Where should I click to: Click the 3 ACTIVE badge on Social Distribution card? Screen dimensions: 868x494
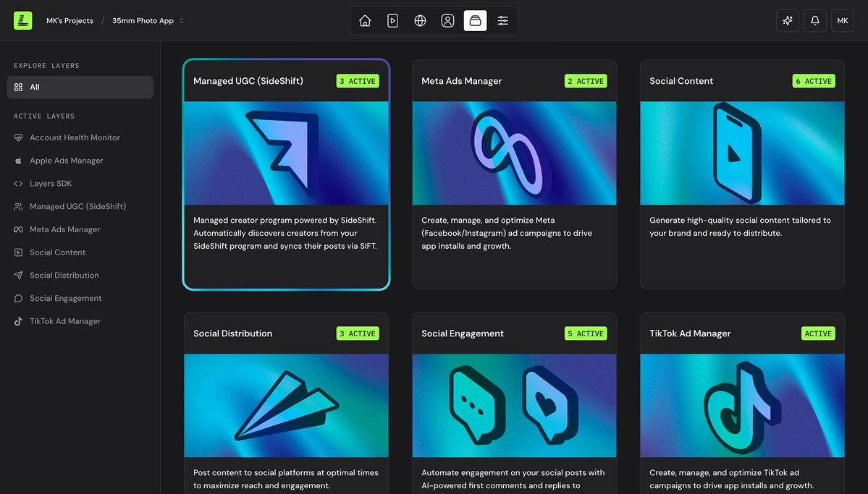pyautogui.click(x=358, y=333)
